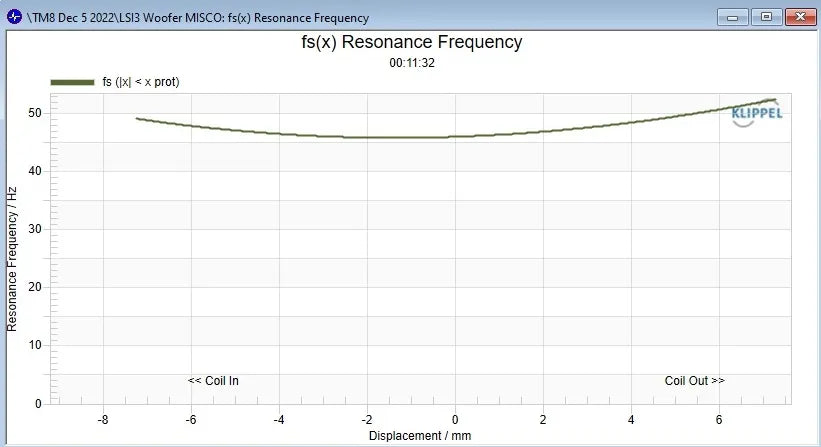This screenshot has width=821, height=447.
Task: Click the green legend line swatch
Action: click(71, 82)
